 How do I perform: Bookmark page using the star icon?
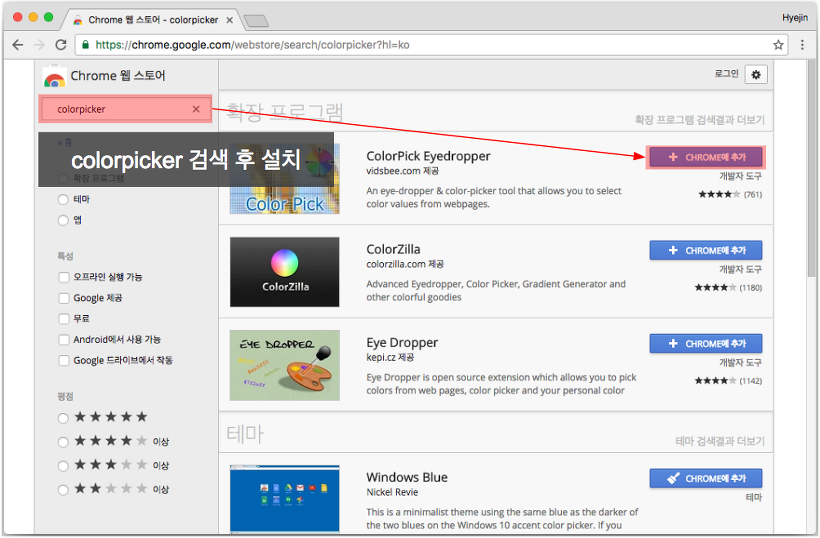[x=778, y=45]
